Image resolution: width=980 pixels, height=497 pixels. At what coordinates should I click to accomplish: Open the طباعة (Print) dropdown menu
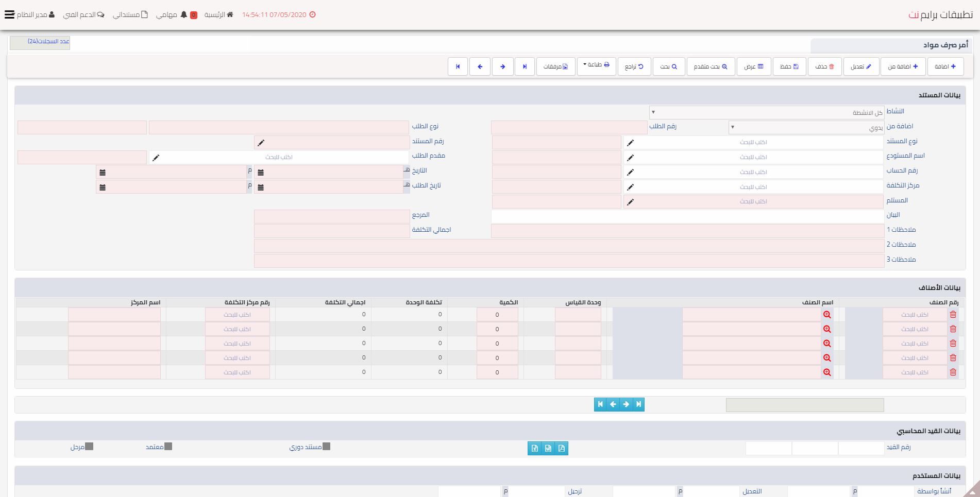tap(596, 65)
